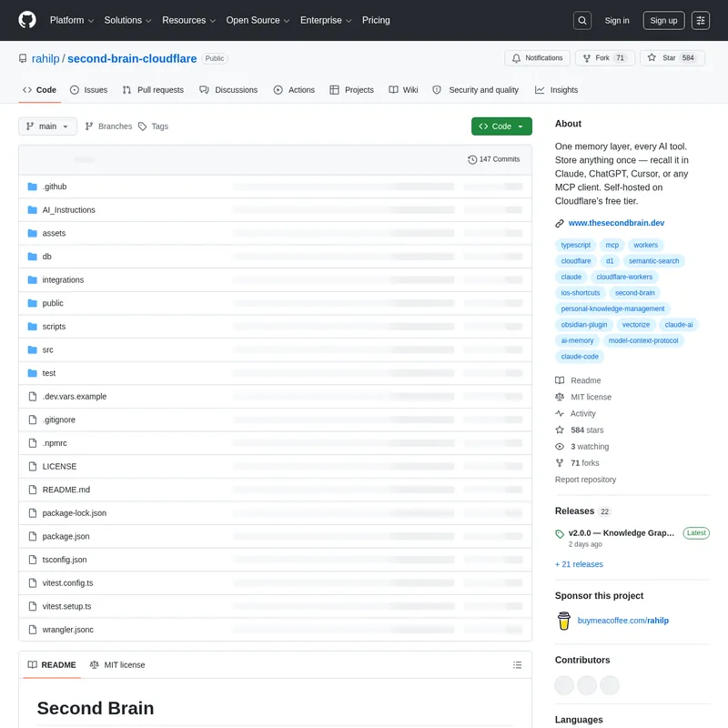The width and height of the screenshot is (728, 728).
Task: Click the Star icon button
Action: (x=672, y=58)
